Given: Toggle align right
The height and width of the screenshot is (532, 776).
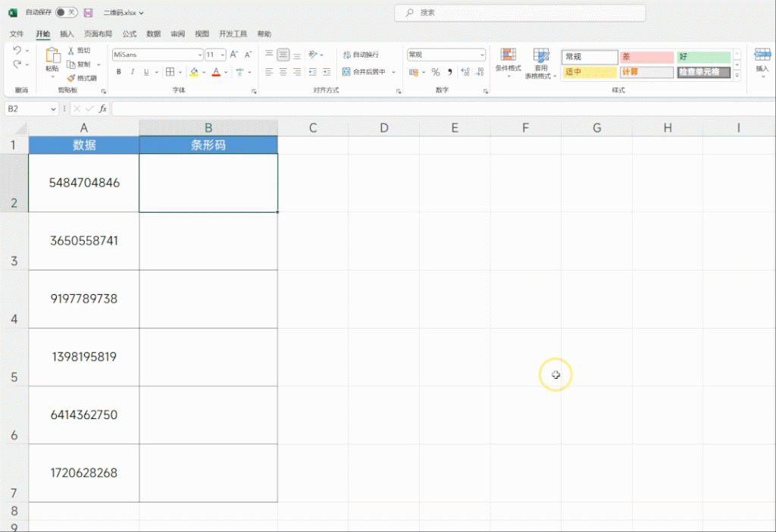Looking at the screenshot, I should pos(297,72).
